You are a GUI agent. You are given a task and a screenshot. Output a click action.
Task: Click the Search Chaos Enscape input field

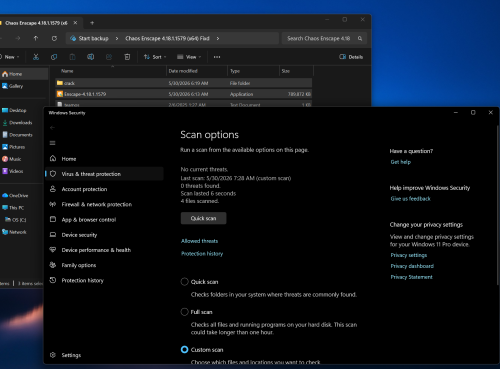[x=324, y=38]
